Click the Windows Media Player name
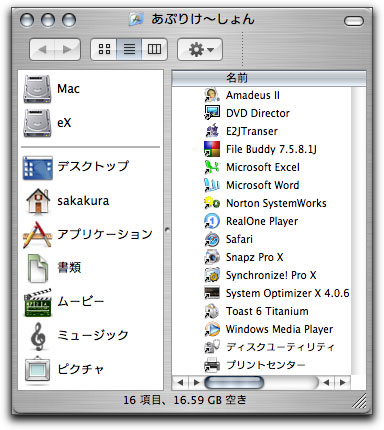 279,329
